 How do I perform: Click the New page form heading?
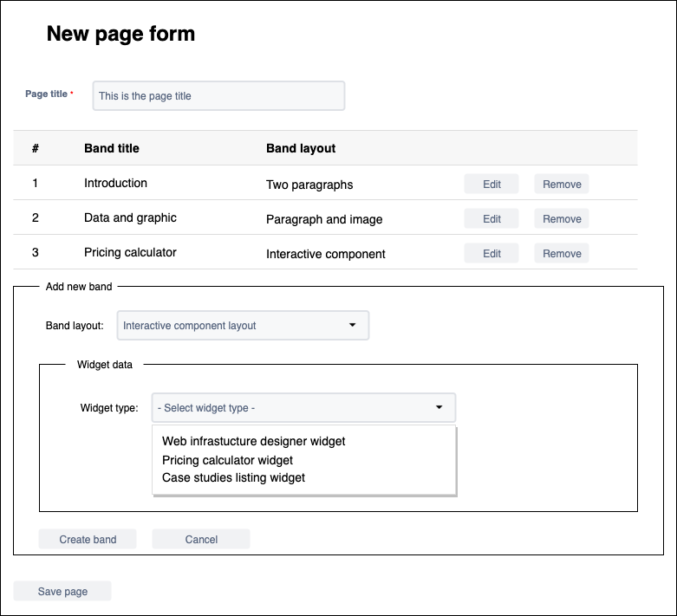click(120, 34)
